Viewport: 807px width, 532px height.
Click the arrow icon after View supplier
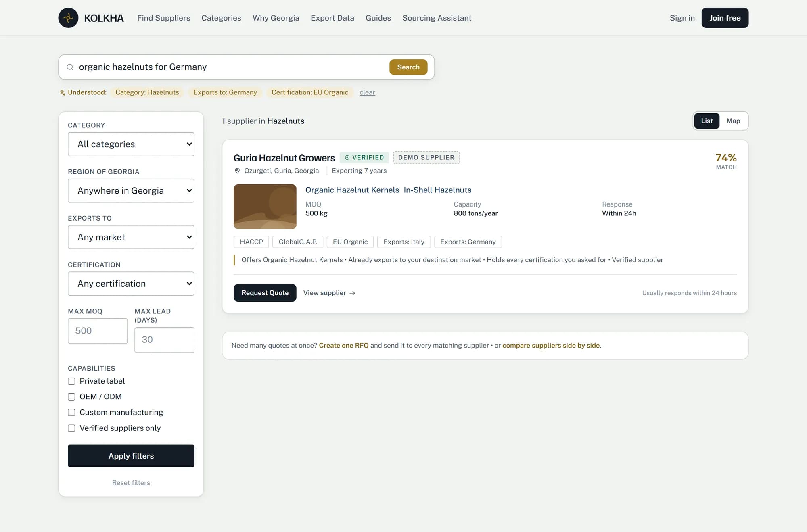[352, 293]
